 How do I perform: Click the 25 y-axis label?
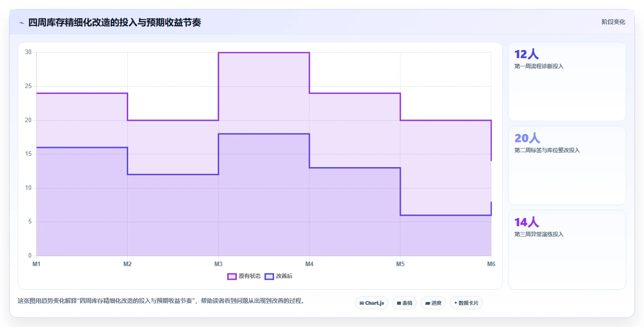[x=28, y=86]
